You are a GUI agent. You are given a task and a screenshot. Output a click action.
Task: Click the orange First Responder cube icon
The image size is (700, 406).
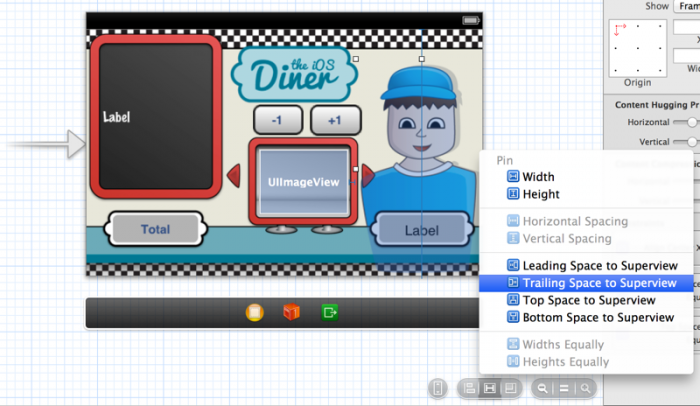(x=292, y=312)
